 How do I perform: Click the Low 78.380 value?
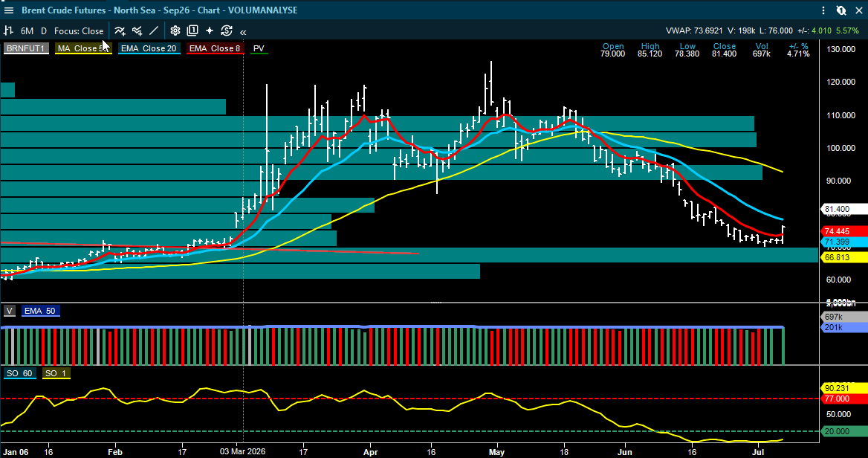pyautogui.click(x=687, y=54)
